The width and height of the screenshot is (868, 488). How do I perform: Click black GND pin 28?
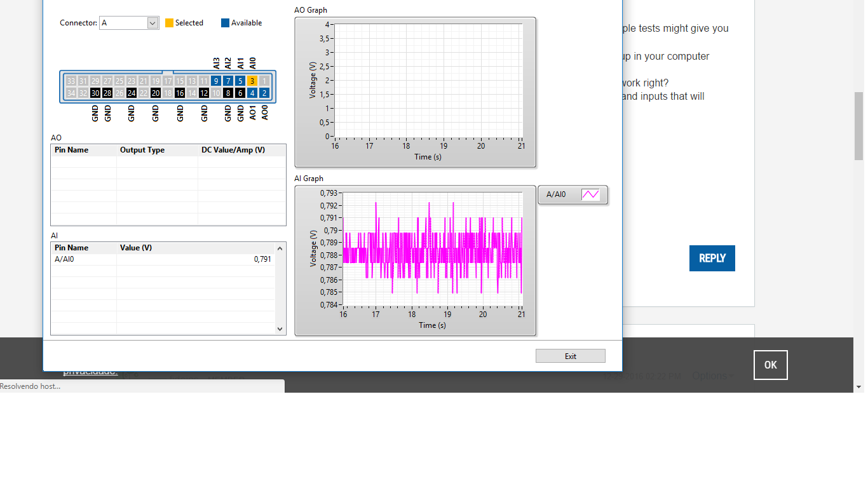pyautogui.click(x=107, y=93)
